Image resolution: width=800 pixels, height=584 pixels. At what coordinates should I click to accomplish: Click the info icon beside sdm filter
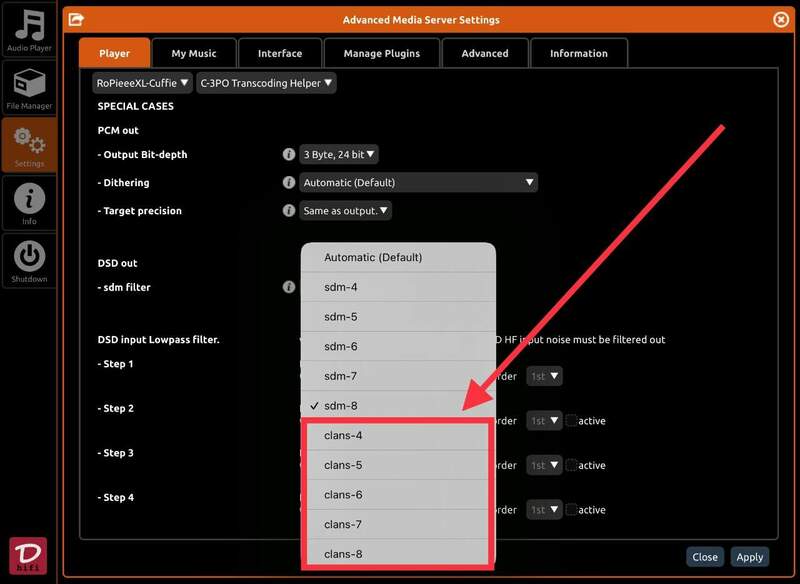tap(289, 287)
